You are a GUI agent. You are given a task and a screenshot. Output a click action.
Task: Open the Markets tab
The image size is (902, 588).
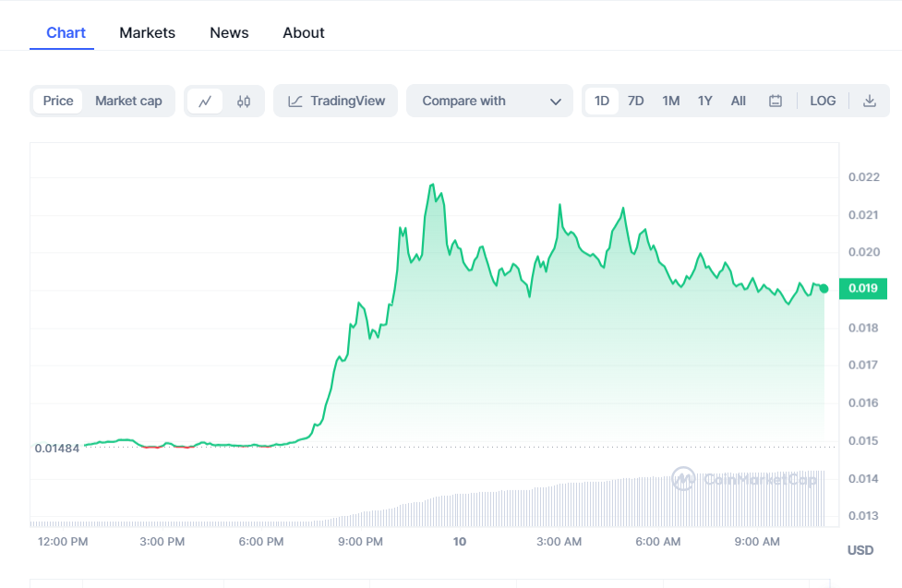147,32
